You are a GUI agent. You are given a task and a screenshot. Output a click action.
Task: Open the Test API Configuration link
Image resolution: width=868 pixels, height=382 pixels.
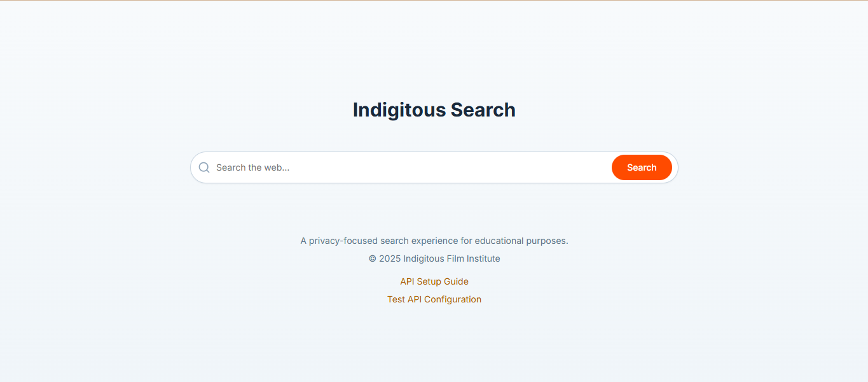(434, 299)
